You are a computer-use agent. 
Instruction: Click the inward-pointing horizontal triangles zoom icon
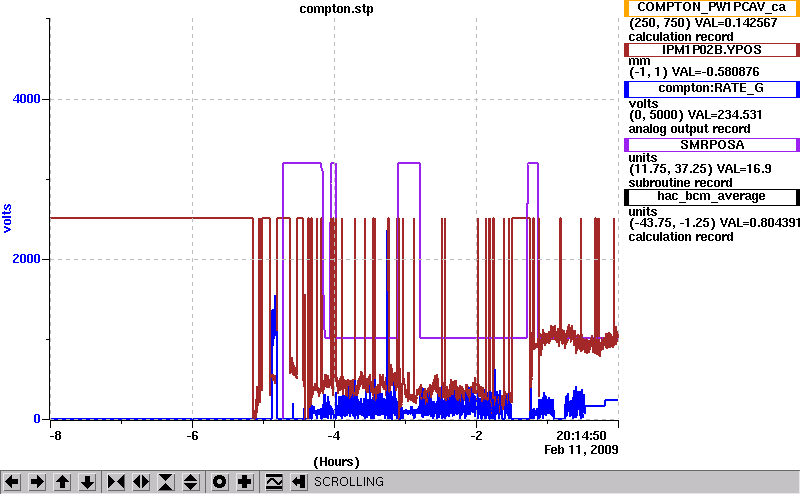click(x=116, y=482)
